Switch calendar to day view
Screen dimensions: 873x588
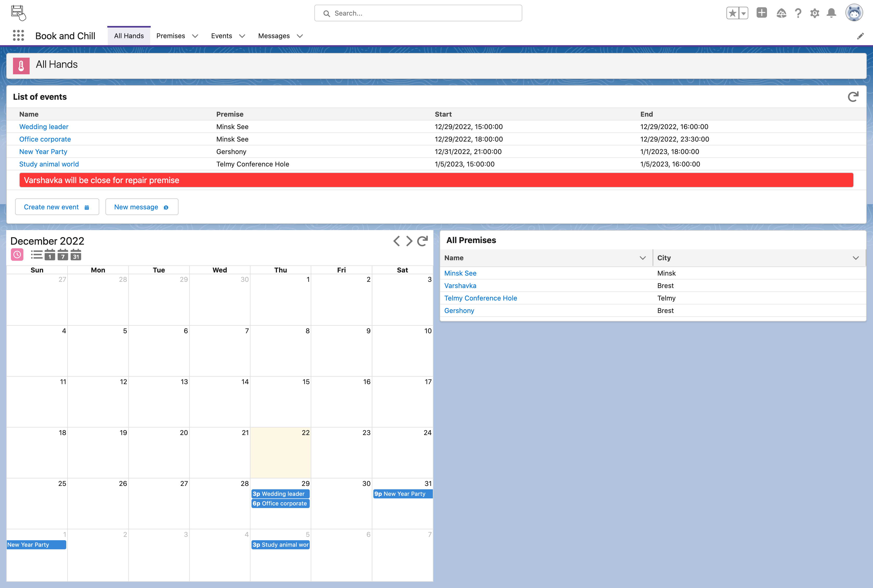50,255
